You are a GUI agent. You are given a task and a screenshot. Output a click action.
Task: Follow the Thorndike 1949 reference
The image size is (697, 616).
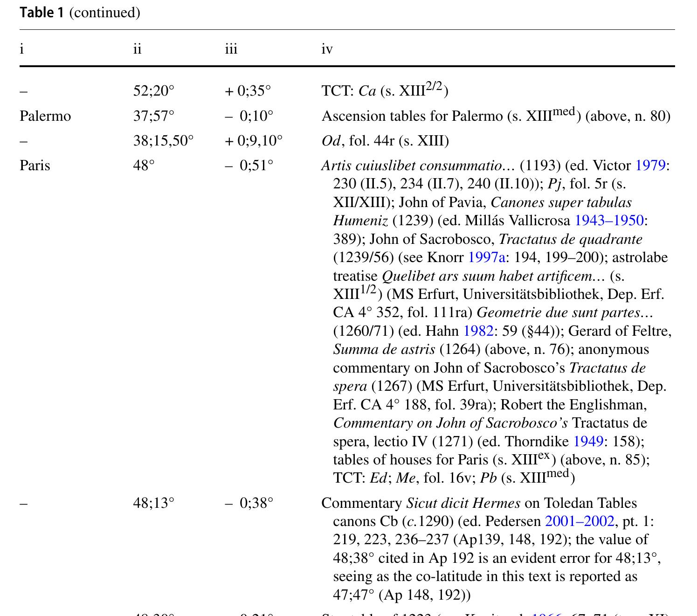tap(588, 440)
